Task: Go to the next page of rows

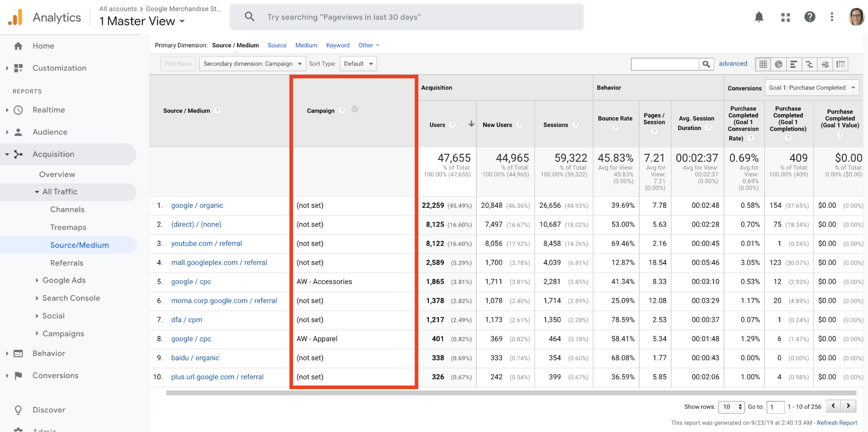Action: 848,406
